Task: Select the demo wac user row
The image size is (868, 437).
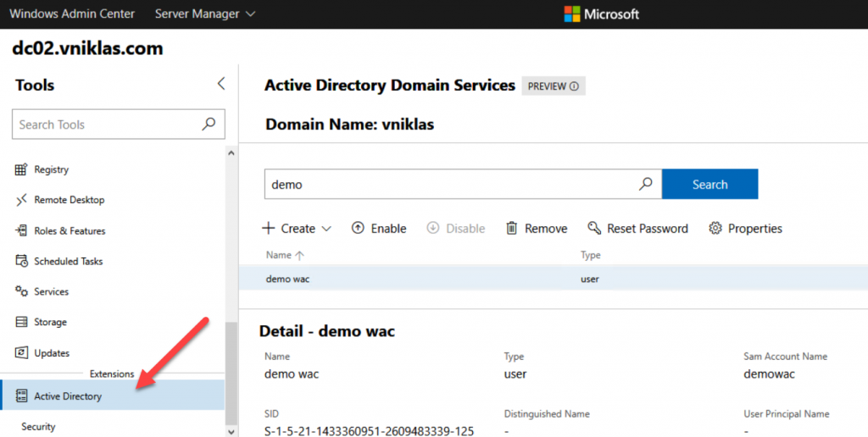Action: click(x=553, y=279)
